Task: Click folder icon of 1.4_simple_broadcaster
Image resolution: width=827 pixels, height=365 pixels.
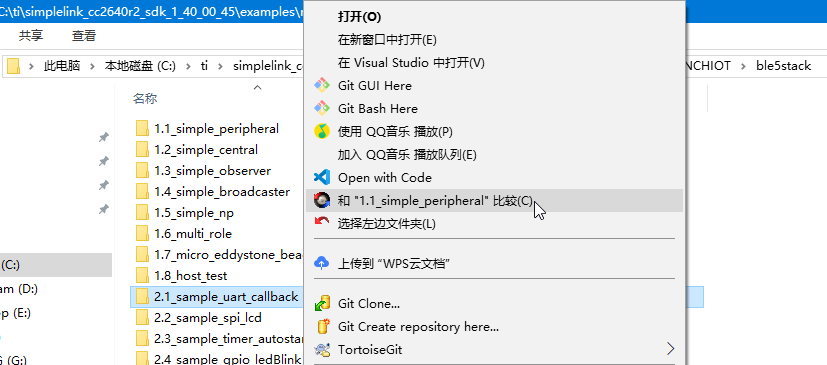Action: point(142,192)
